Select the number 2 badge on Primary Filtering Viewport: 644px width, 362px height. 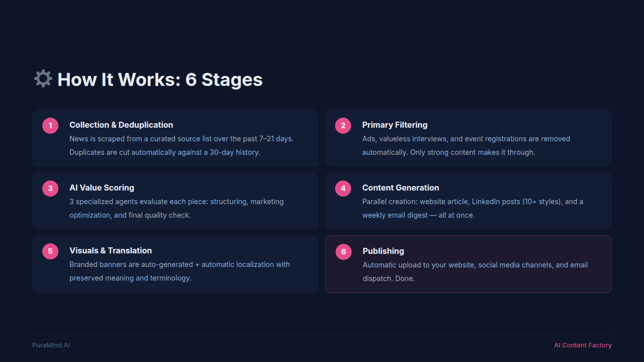coord(343,125)
